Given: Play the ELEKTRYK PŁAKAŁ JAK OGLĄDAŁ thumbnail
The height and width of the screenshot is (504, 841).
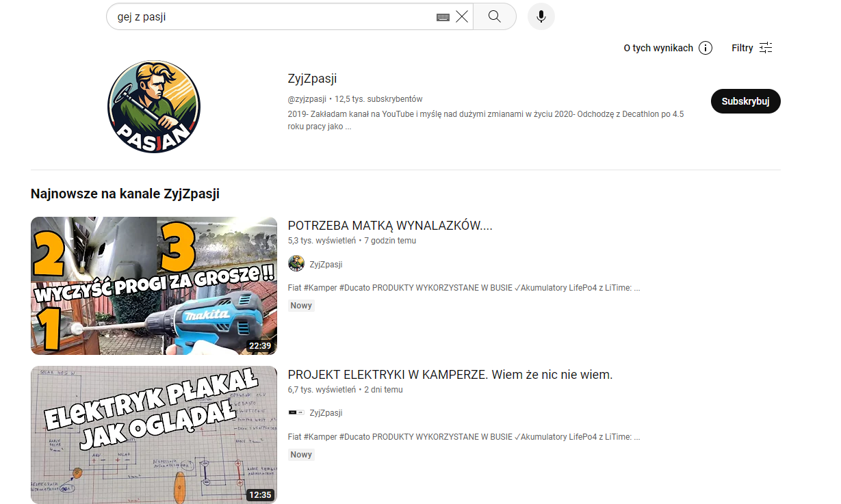Looking at the screenshot, I should 154,435.
